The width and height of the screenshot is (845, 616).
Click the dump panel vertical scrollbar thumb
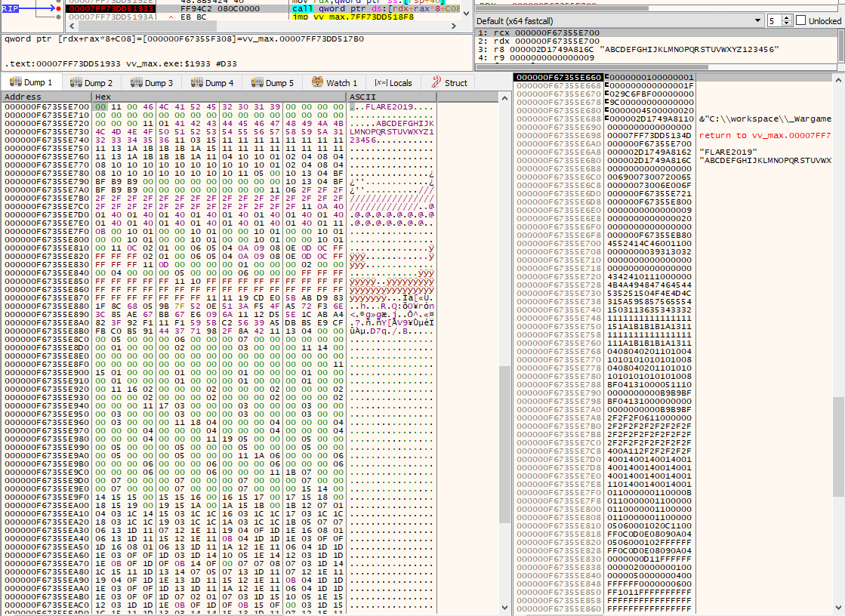pos(504,445)
